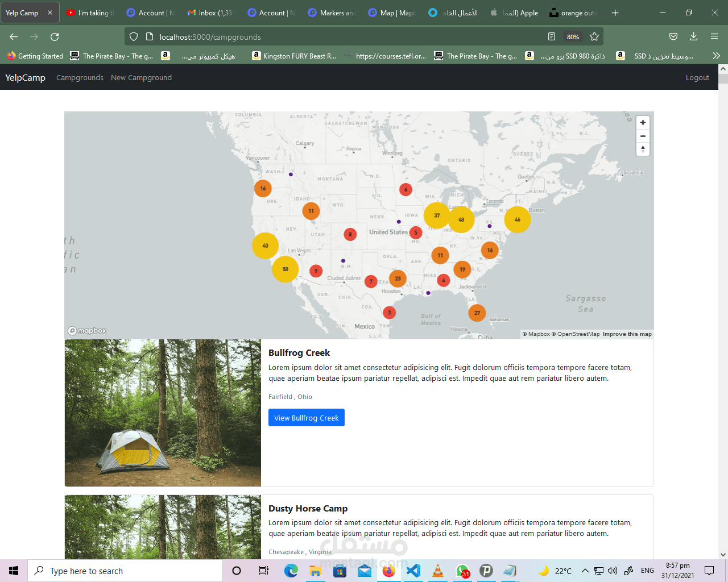
Task: Click the cluster marker labeled 58
Action: (x=285, y=269)
